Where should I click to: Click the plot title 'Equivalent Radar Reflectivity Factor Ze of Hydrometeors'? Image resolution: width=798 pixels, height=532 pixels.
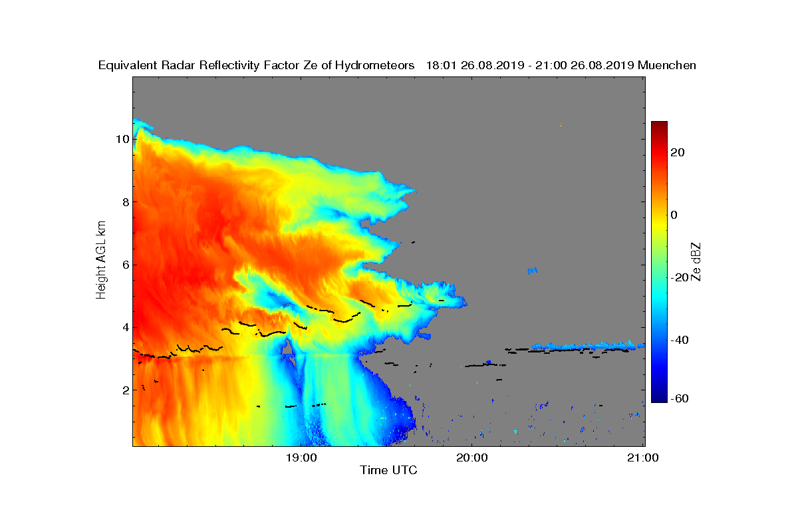pyautogui.click(x=257, y=65)
